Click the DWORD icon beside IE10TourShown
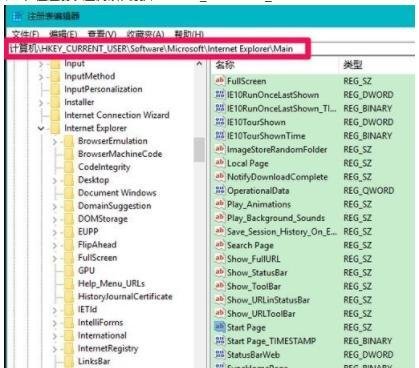This screenshot has height=368, width=419. coord(220,122)
